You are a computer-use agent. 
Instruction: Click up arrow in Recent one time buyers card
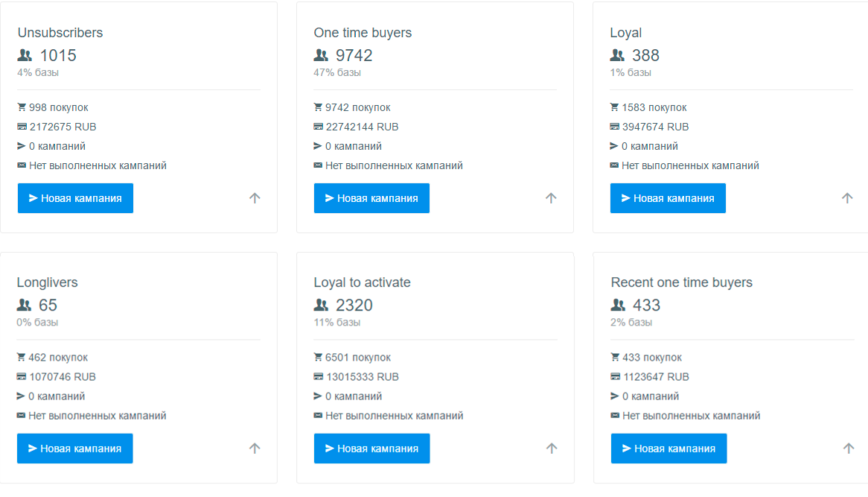(848, 449)
